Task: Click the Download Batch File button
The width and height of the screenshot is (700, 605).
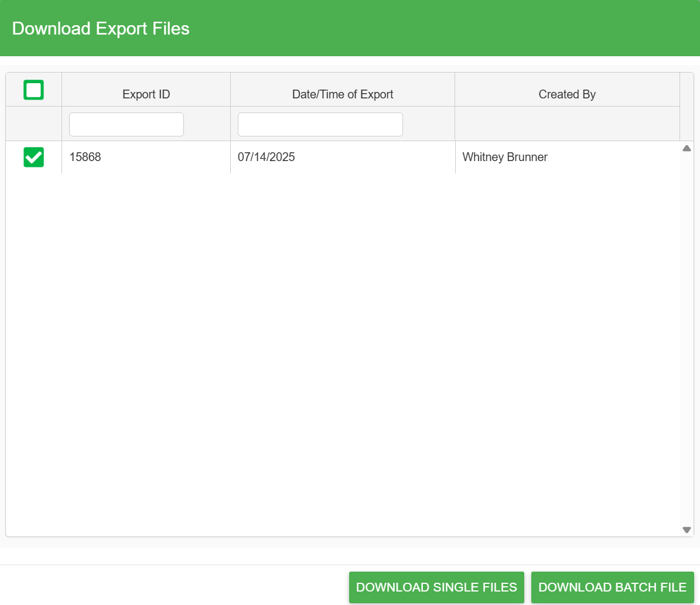Action: click(x=612, y=587)
